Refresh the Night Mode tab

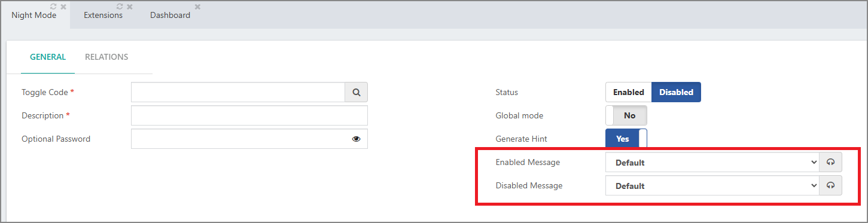click(x=54, y=7)
